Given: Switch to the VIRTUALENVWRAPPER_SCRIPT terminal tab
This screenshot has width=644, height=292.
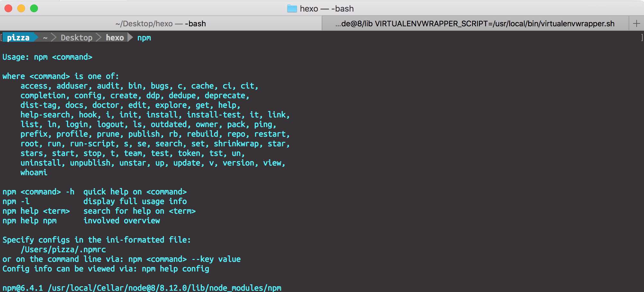Looking at the screenshot, I should tap(475, 23).
